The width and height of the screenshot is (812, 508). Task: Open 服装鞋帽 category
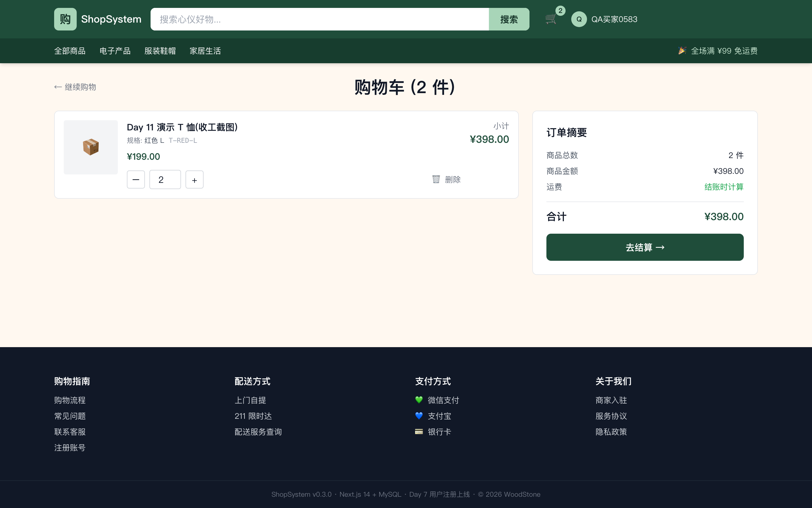click(160, 51)
